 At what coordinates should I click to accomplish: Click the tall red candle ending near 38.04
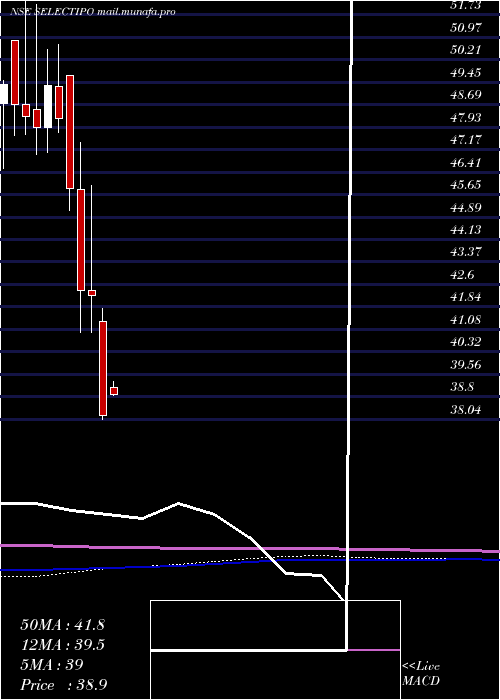point(103,368)
